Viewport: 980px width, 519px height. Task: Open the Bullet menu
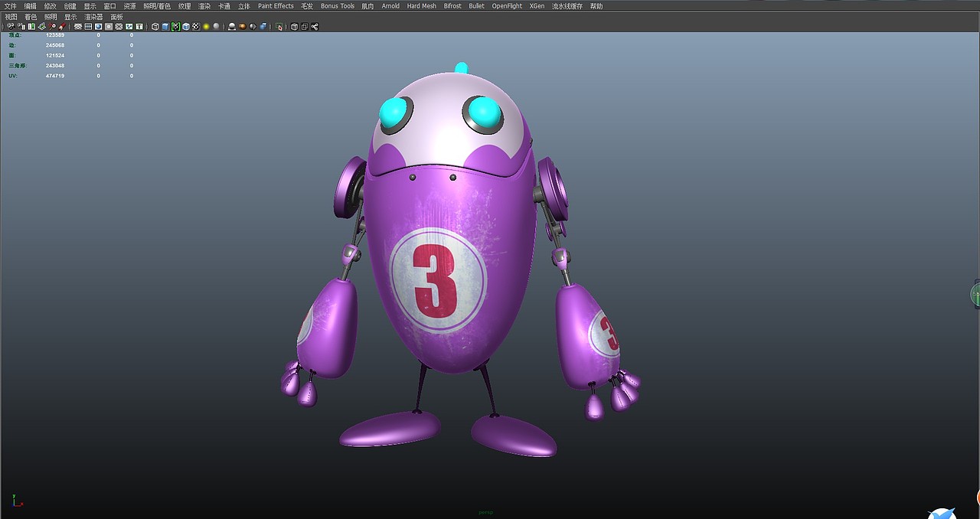(476, 5)
